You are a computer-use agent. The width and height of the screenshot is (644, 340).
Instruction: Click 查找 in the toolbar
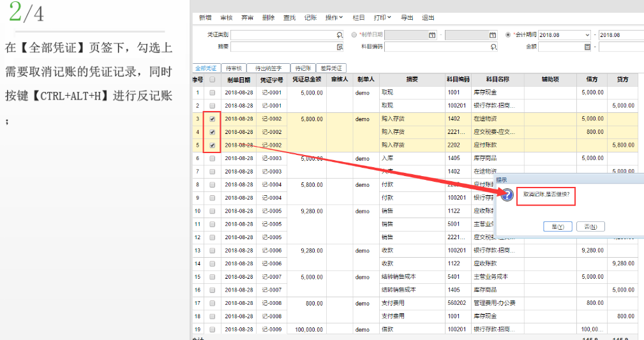[290, 18]
